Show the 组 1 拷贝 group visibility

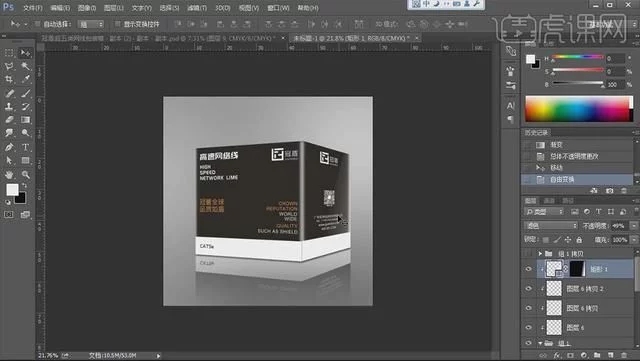click(x=529, y=254)
